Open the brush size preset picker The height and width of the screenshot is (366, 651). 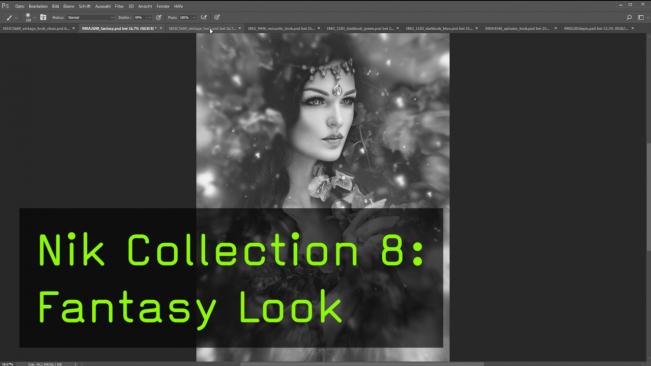[x=28, y=17]
